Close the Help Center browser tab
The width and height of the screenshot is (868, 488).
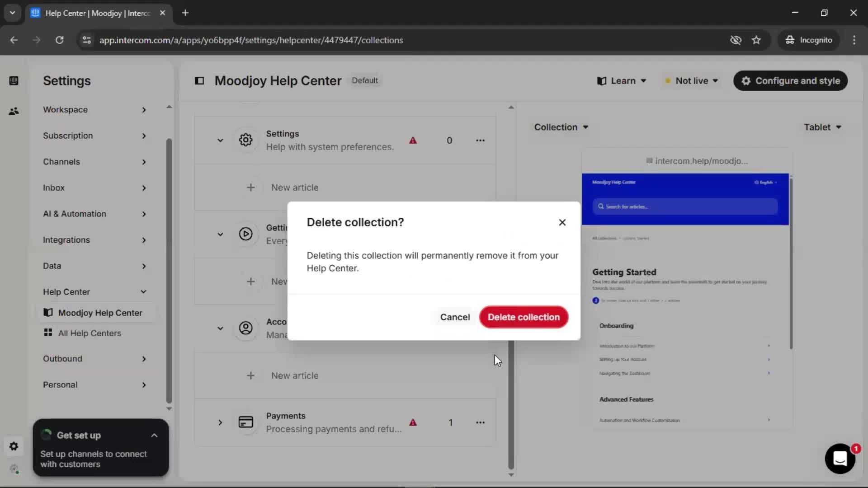pos(162,13)
